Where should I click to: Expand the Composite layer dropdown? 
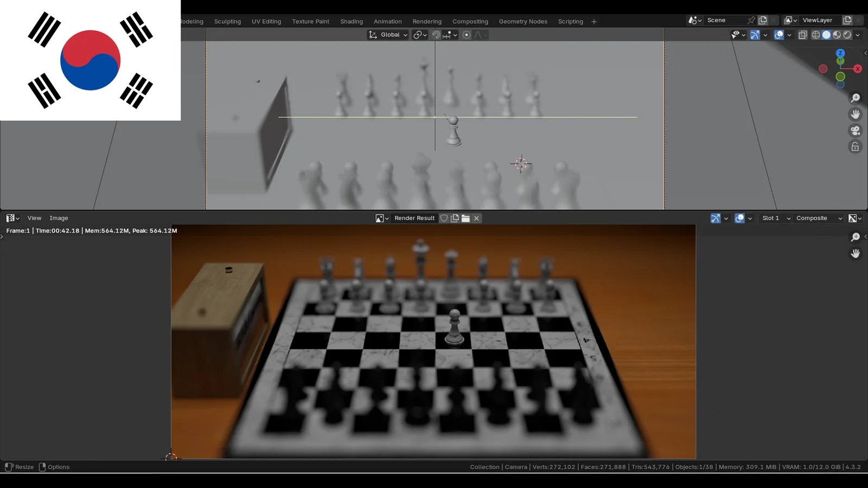pos(818,218)
